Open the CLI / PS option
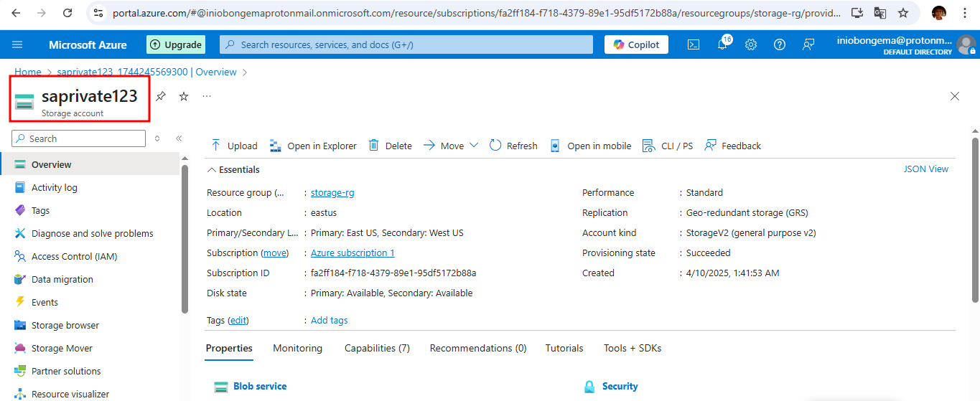Viewport: 980px width, 401px height. tap(668, 146)
